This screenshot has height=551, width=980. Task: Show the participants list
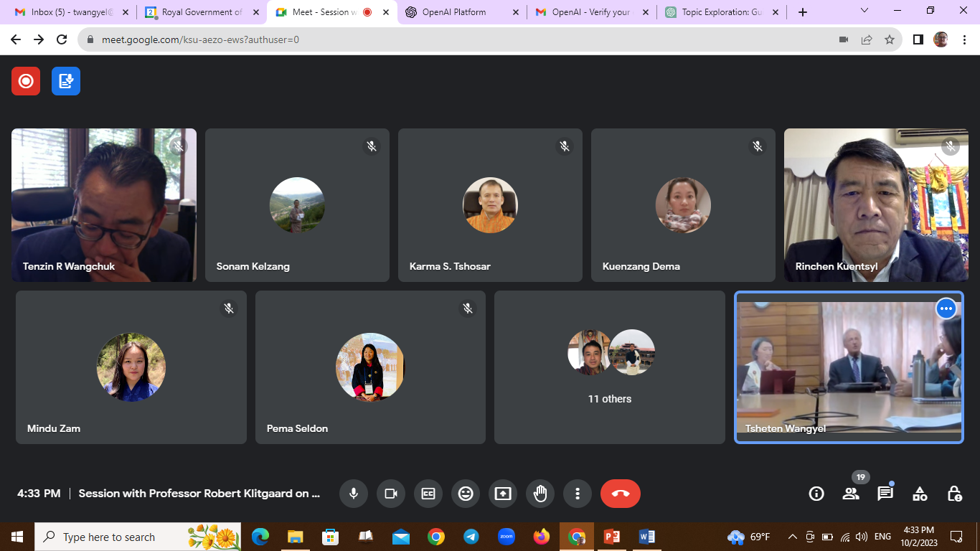[x=851, y=494]
